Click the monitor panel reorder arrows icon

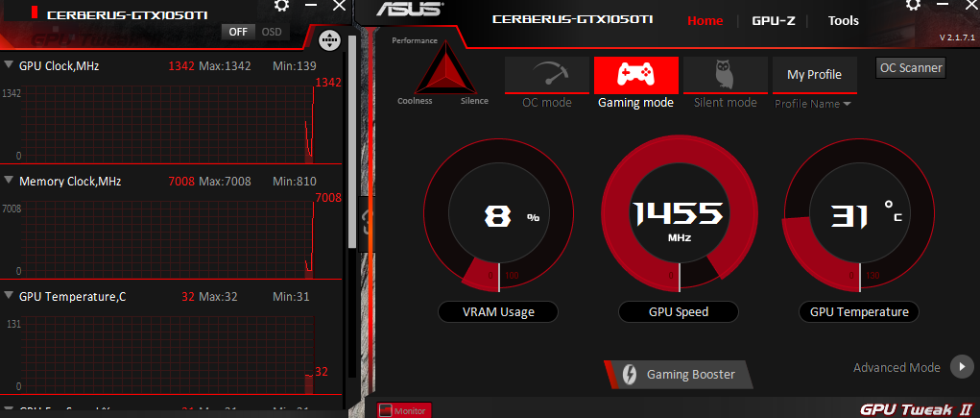(x=329, y=40)
